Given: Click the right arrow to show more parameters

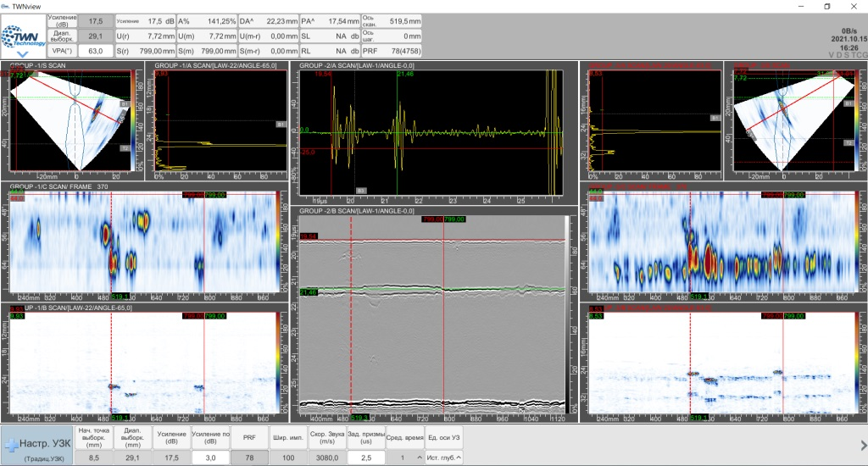Looking at the screenshot, I should coord(862,445).
